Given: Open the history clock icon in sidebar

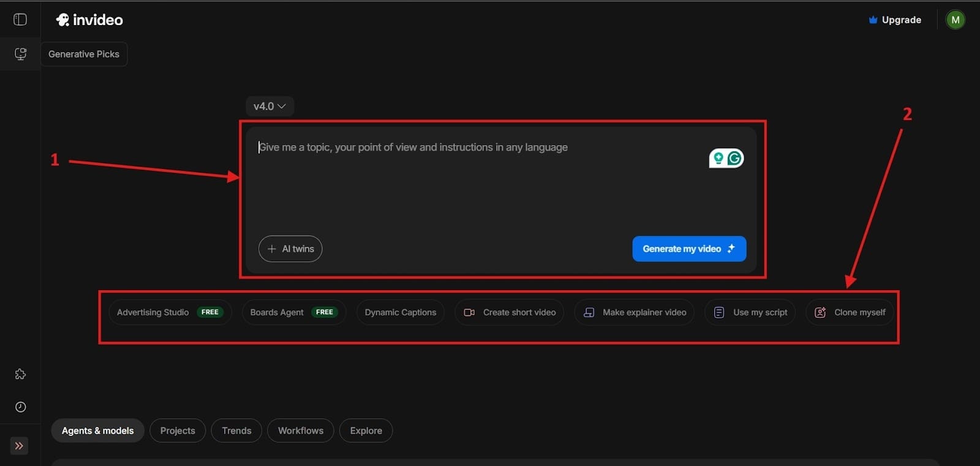Looking at the screenshot, I should tap(20, 407).
